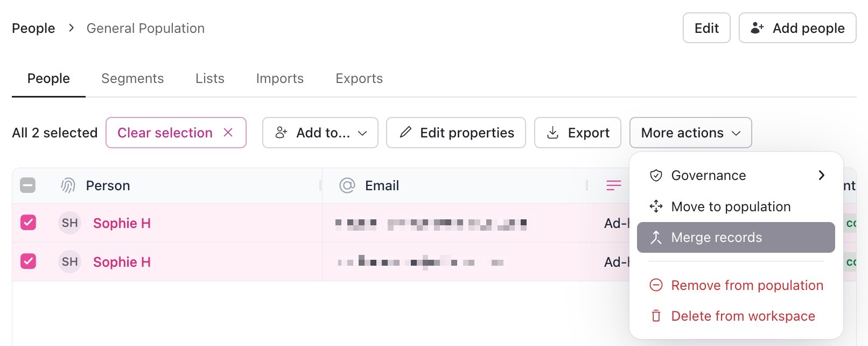Click the pencil icon on Edit properties

tap(405, 133)
